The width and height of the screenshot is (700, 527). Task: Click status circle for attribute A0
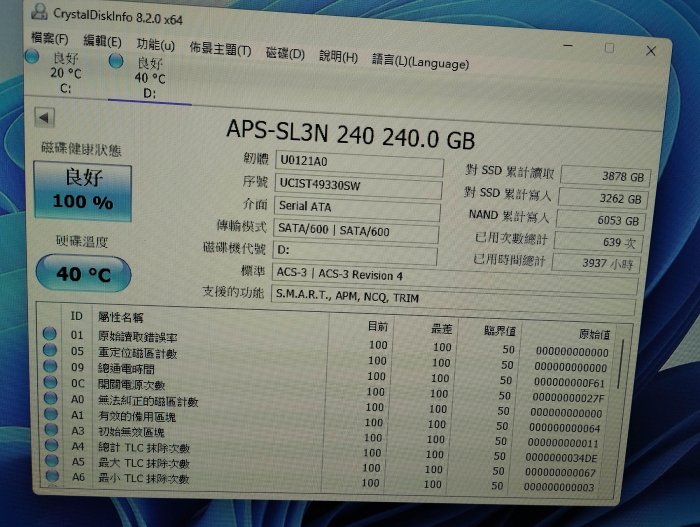click(x=50, y=399)
